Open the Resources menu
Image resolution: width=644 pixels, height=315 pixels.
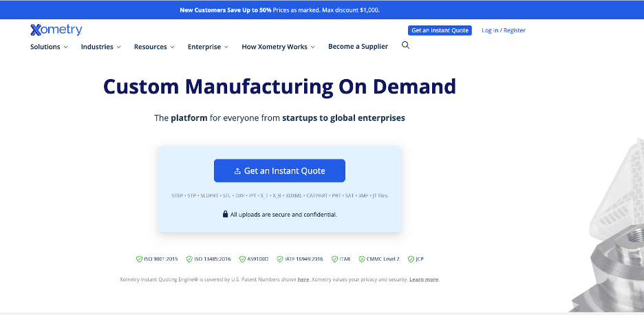(154, 47)
